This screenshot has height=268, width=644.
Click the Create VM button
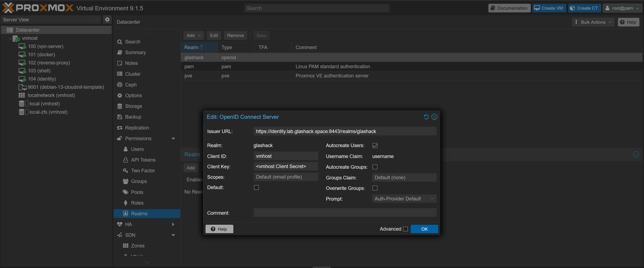tap(549, 8)
